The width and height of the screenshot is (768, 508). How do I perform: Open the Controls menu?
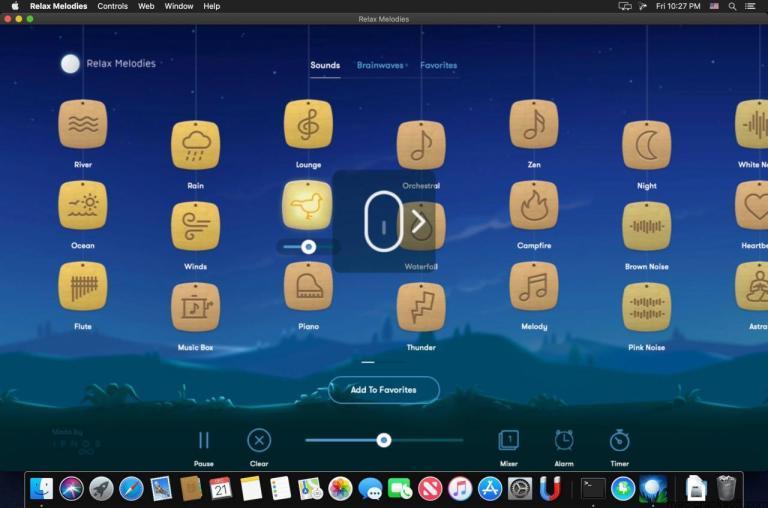pos(113,6)
